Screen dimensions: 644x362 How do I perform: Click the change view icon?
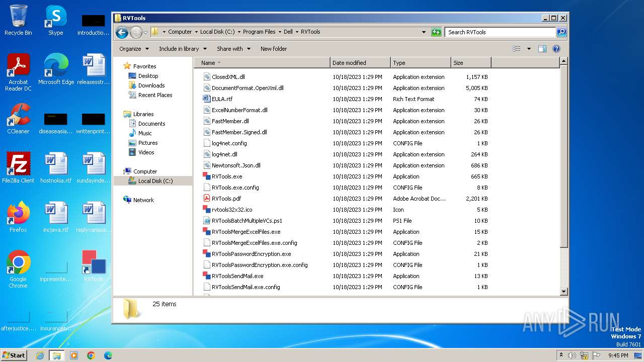[516, 49]
